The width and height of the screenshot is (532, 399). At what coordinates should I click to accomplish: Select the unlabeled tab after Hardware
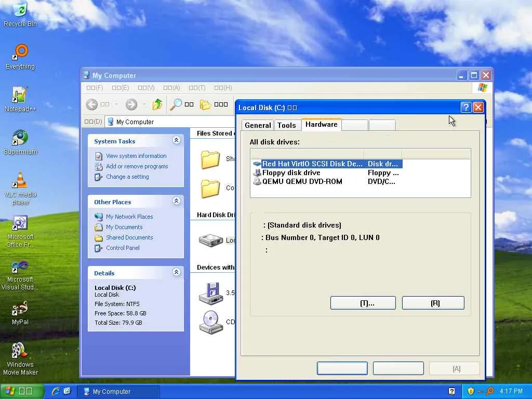[355, 125]
